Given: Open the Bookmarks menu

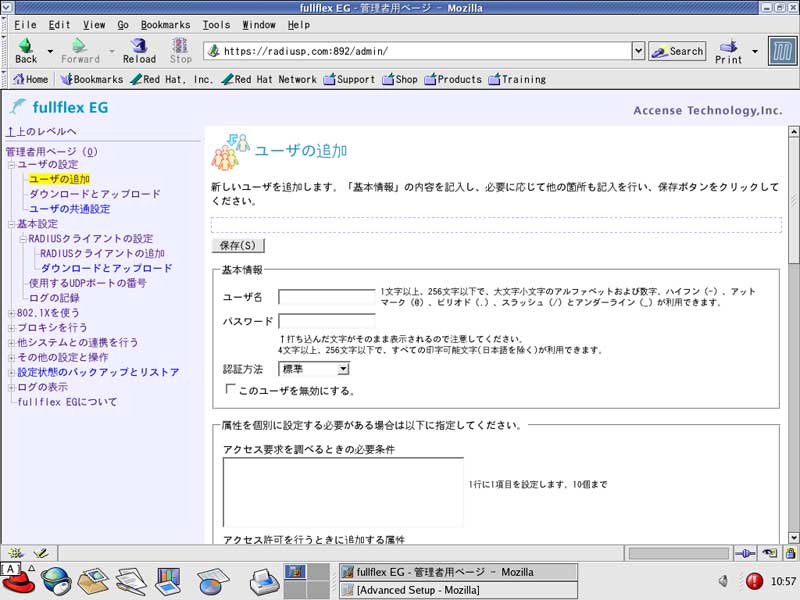Looking at the screenshot, I should click(x=165, y=24).
